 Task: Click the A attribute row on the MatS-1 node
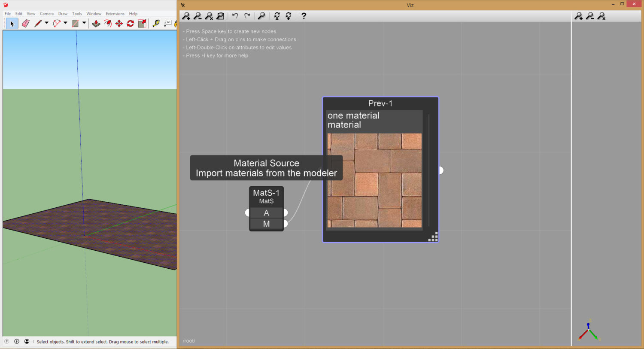[x=266, y=212]
